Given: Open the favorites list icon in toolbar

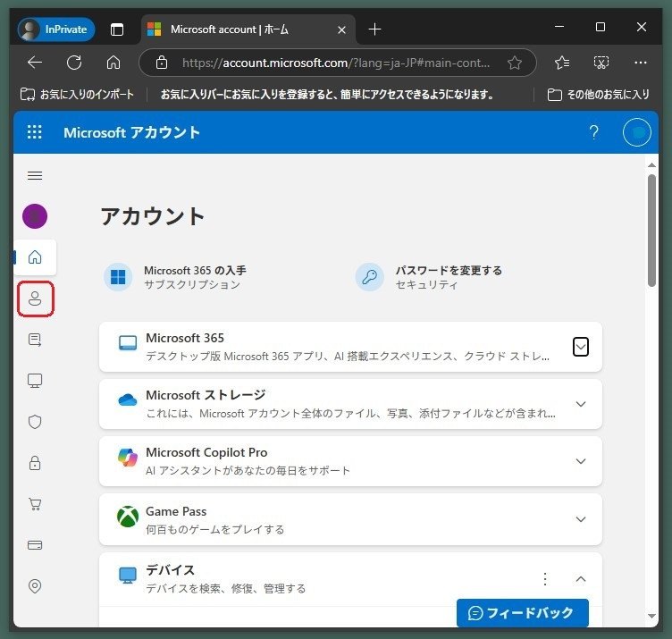Looking at the screenshot, I should coord(562,63).
